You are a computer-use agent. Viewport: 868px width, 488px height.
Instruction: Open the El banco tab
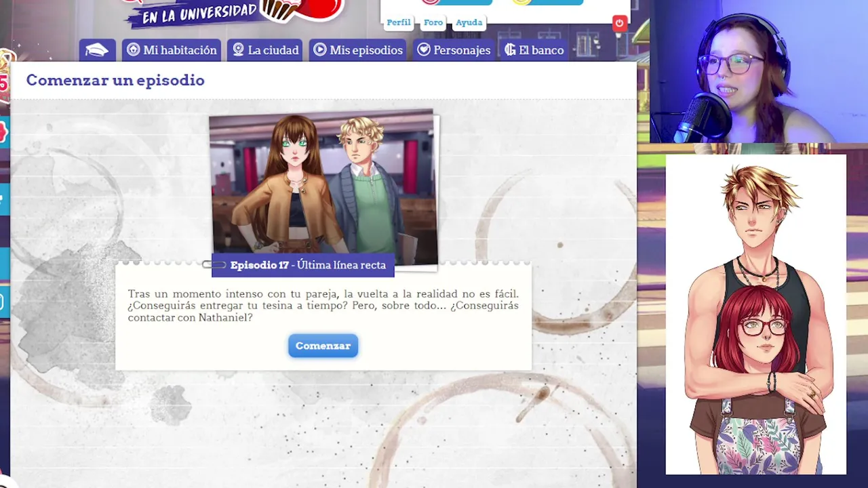[534, 50]
